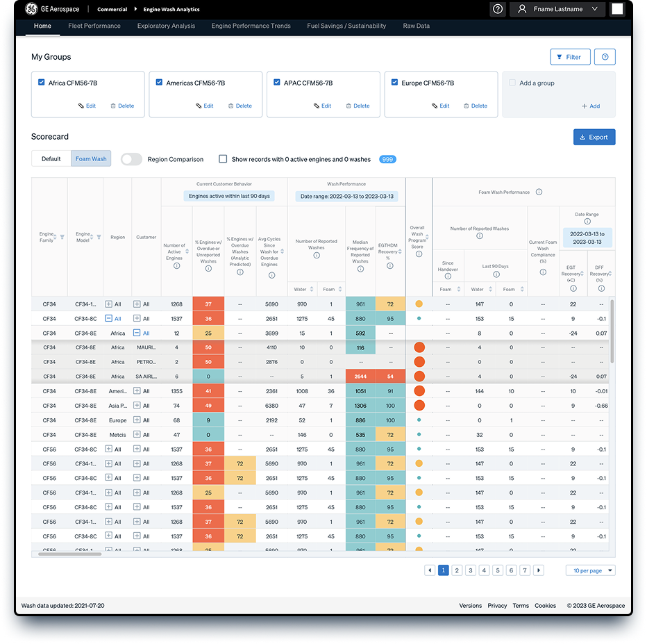
Task: Switch to the Fleet Performance tab
Action: pos(94,26)
